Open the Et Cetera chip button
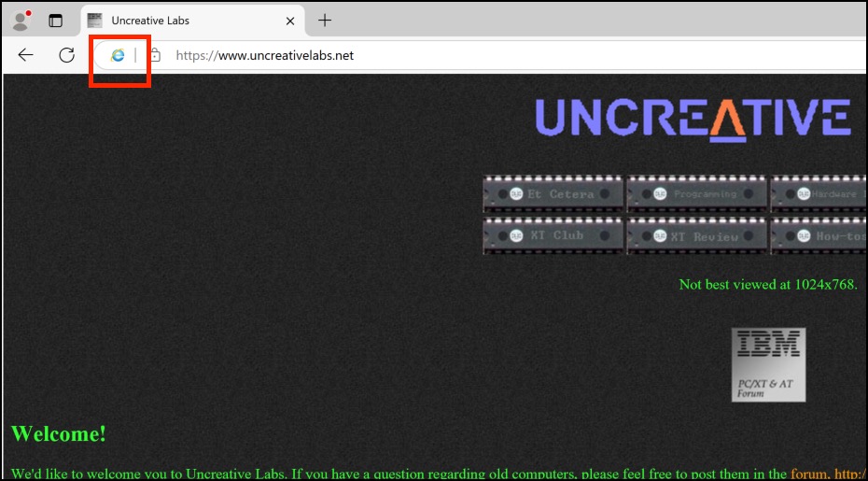Image resolution: width=868 pixels, height=481 pixels. point(553,194)
